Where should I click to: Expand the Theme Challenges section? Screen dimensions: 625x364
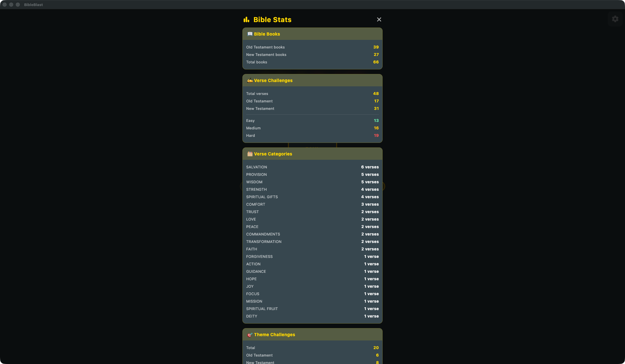[x=312, y=334]
